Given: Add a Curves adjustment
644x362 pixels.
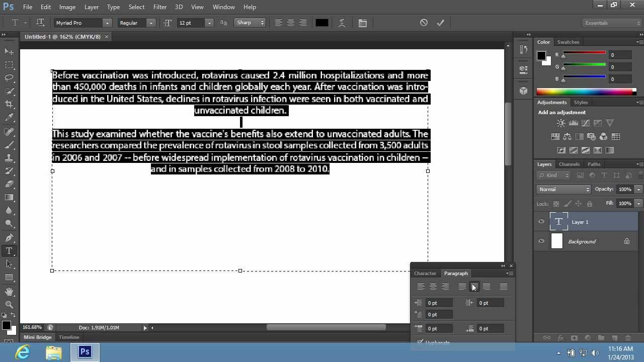Looking at the screenshot, I should [x=586, y=123].
